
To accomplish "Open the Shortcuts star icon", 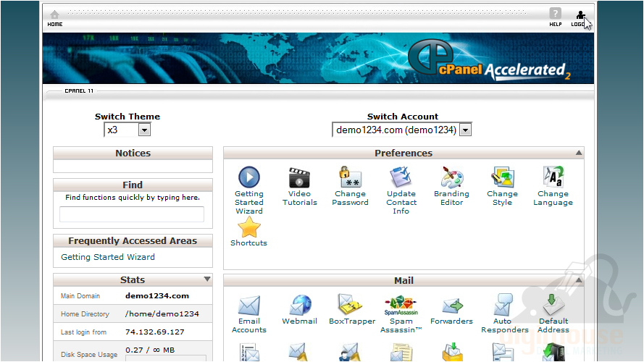I will tap(248, 227).
